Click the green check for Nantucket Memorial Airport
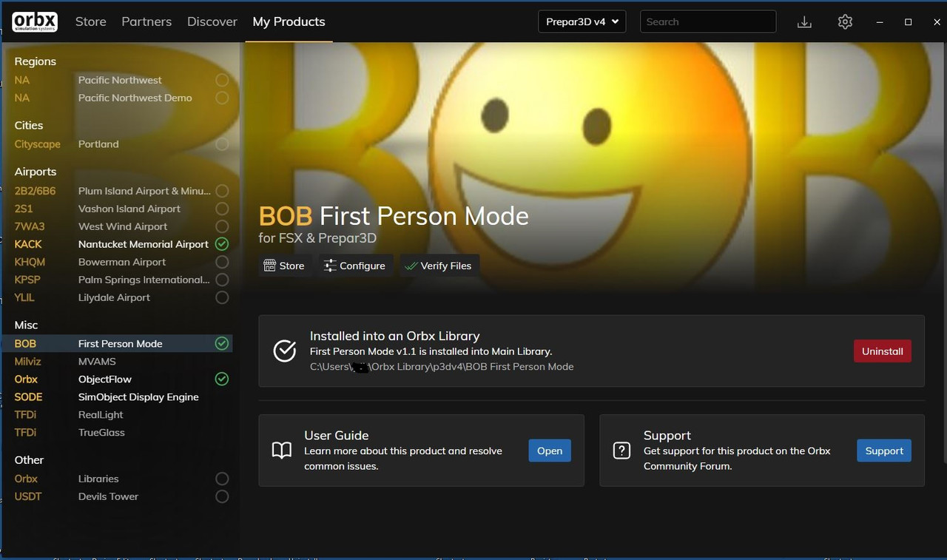 (222, 244)
